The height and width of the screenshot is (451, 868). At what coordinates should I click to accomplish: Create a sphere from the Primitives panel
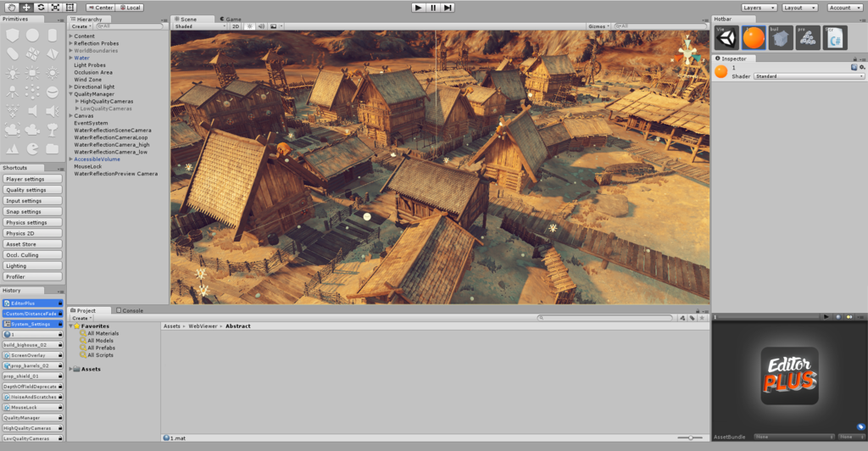coord(33,36)
